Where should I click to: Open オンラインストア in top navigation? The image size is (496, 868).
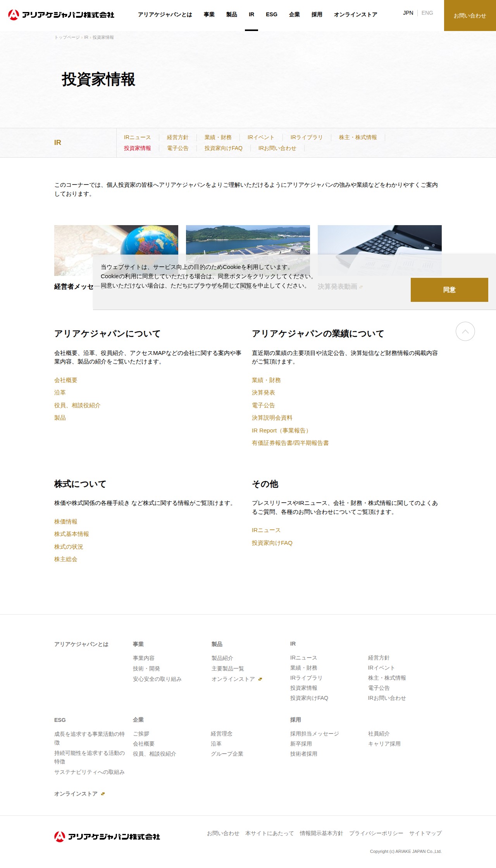(x=356, y=15)
